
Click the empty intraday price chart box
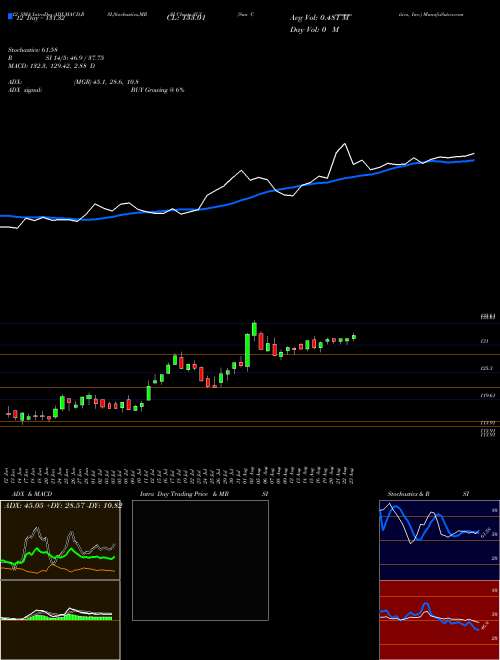200,560
